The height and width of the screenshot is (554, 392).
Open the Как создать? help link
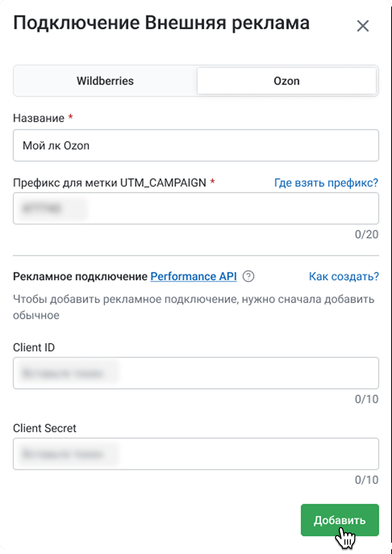(x=344, y=277)
